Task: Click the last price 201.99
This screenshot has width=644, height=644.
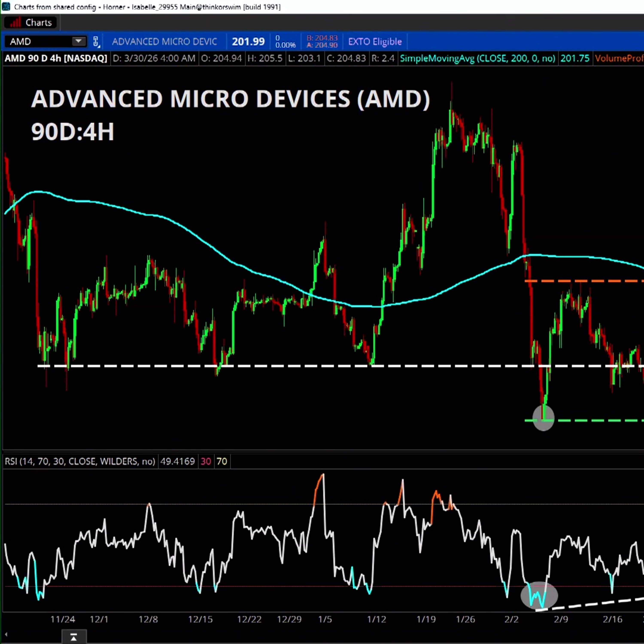Action: click(x=248, y=42)
